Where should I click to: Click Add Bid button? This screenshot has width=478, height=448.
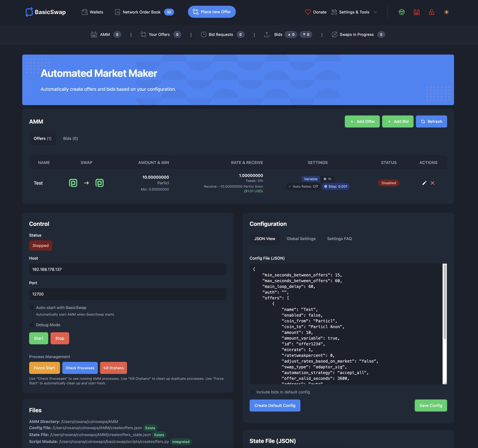398,122
